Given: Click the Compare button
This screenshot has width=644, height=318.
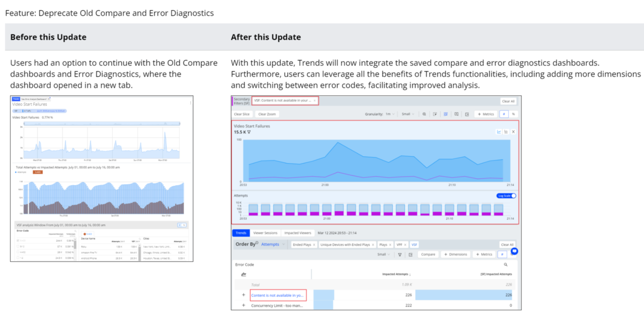Looking at the screenshot, I should pyautogui.click(x=427, y=255).
